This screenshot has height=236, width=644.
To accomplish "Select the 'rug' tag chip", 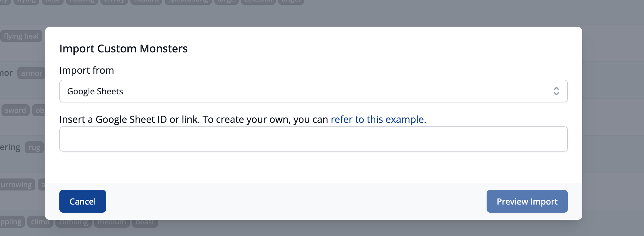I will click(34, 147).
